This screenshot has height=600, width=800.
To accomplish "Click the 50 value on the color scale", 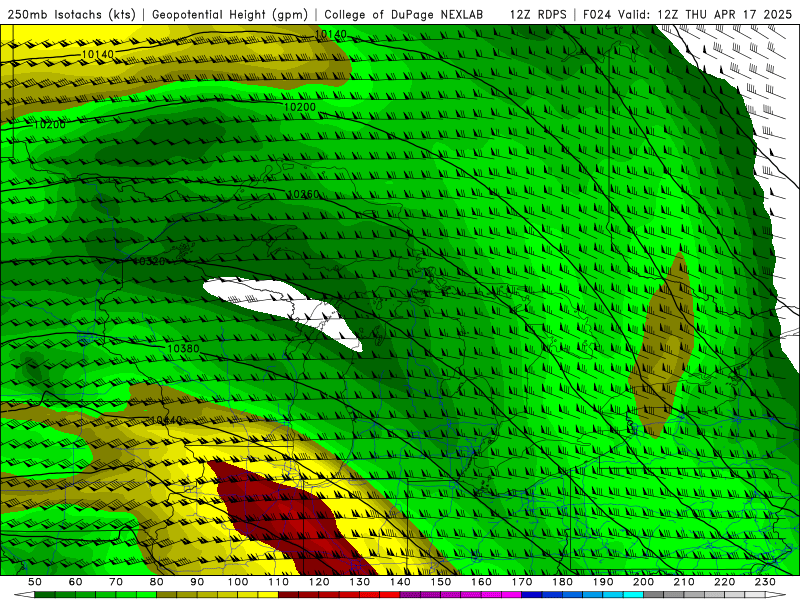I will tap(35, 582).
